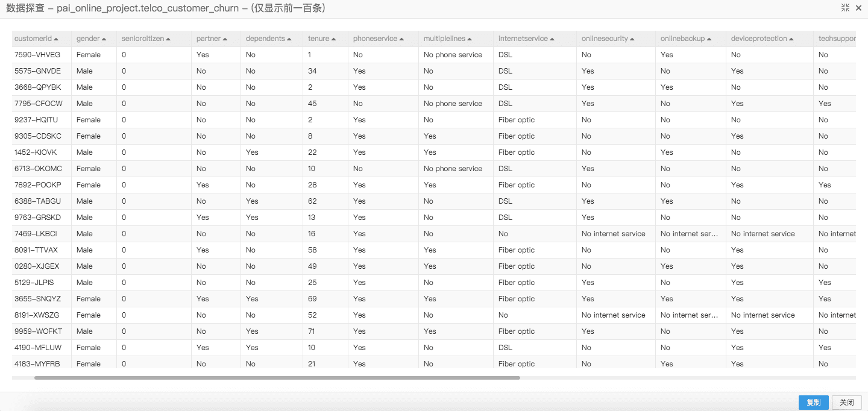Click tenure value 62 for 6388-TABGU
Image resolution: width=868 pixels, height=411 pixels.
(312, 201)
